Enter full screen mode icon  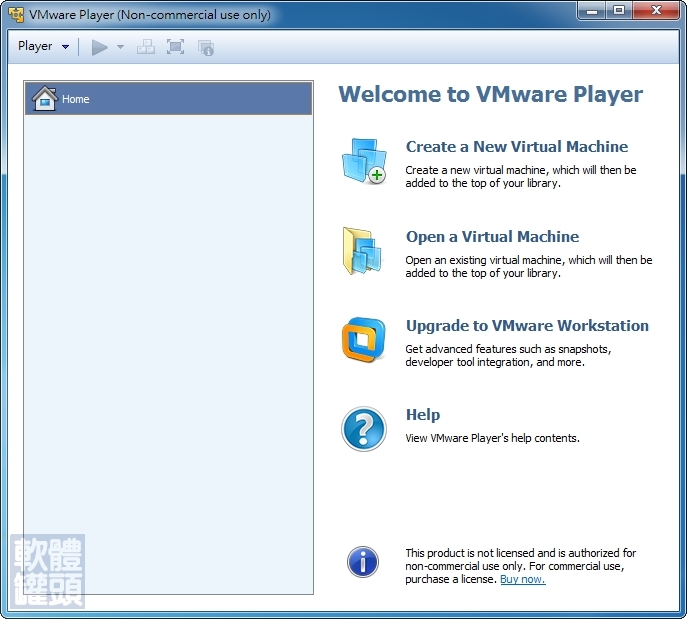point(175,47)
